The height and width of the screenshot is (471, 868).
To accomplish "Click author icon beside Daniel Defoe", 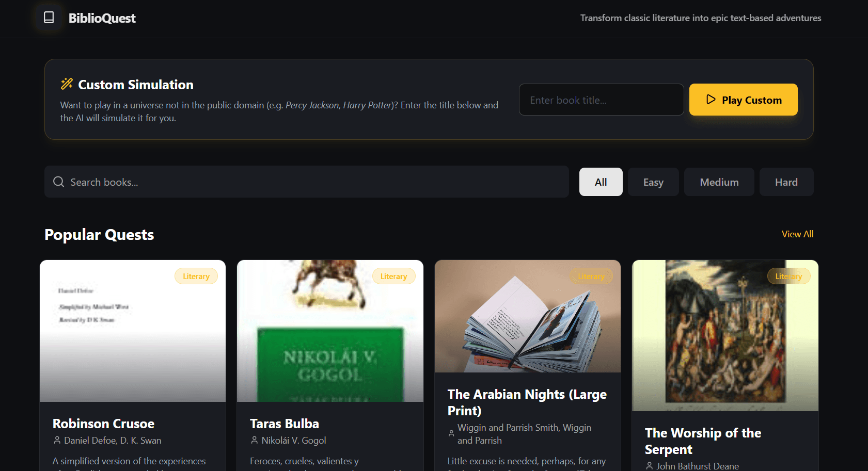I will click(57, 440).
